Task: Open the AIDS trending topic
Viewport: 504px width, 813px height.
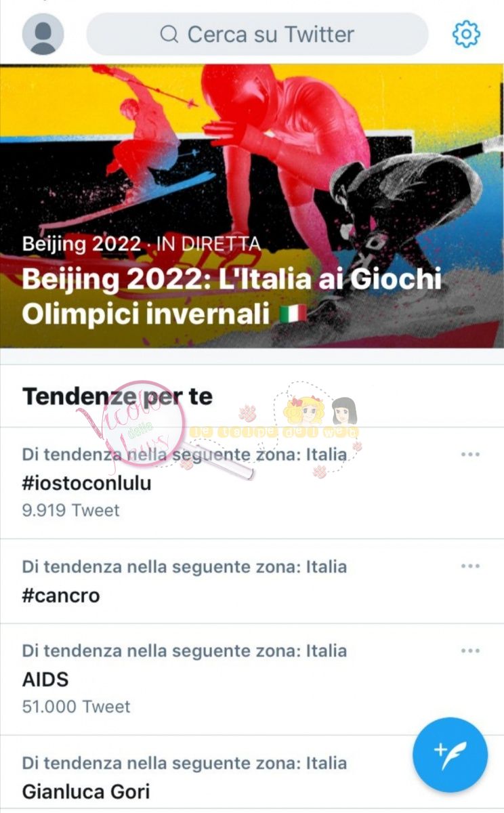Action: pos(45,680)
